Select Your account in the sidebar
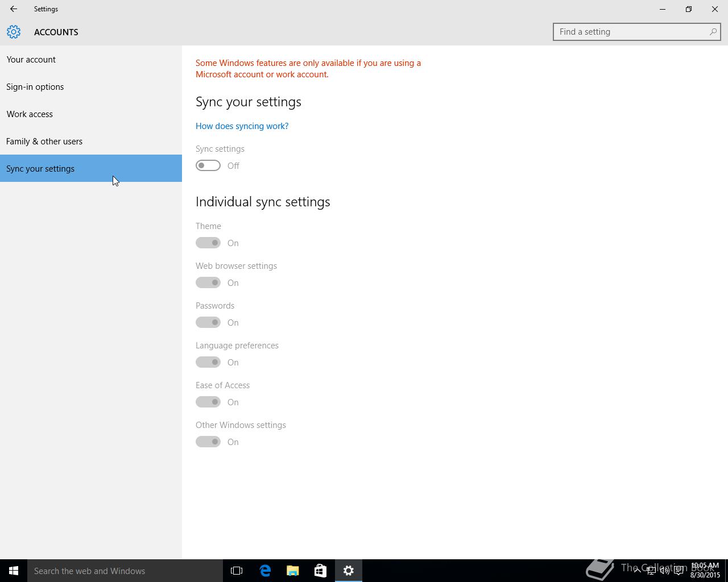This screenshot has width=728, height=582. (91, 59)
